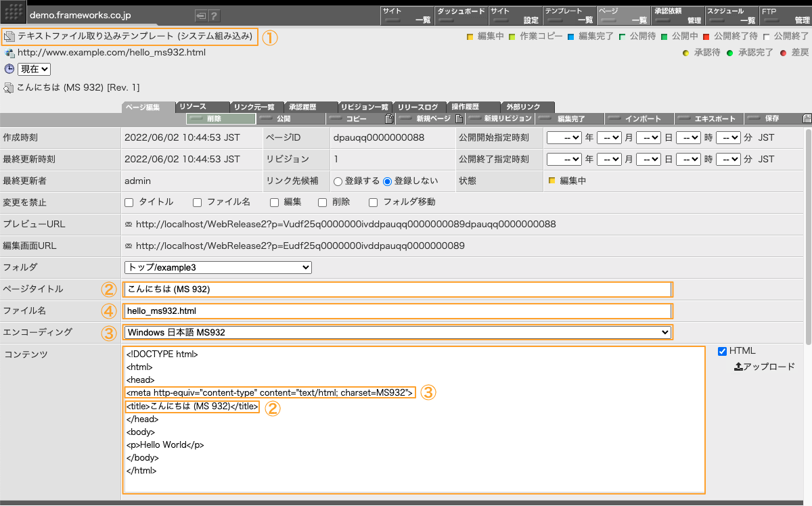Open the エンコーディング dropdown

pos(397,332)
